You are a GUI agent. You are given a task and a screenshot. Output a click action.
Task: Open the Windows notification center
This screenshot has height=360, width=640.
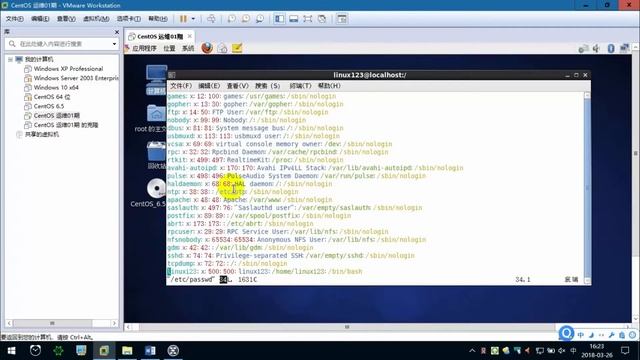coord(625,351)
